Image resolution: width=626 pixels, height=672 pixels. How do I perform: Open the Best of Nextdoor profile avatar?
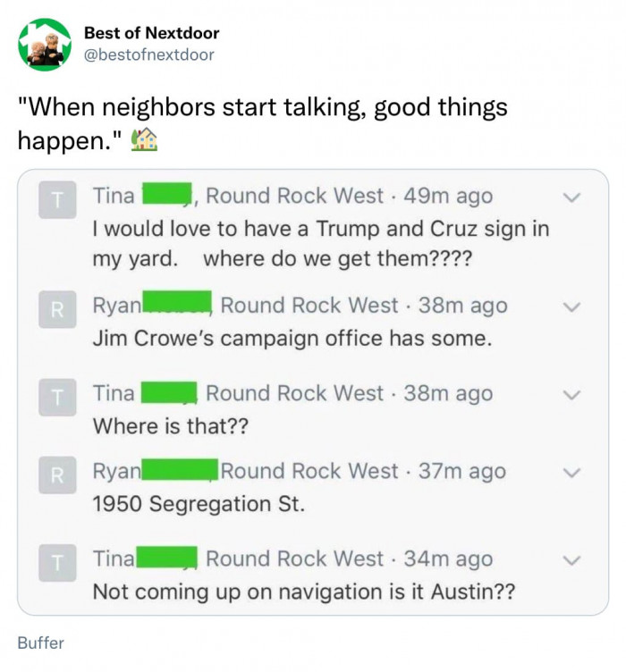pyautogui.click(x=44, y=45)
